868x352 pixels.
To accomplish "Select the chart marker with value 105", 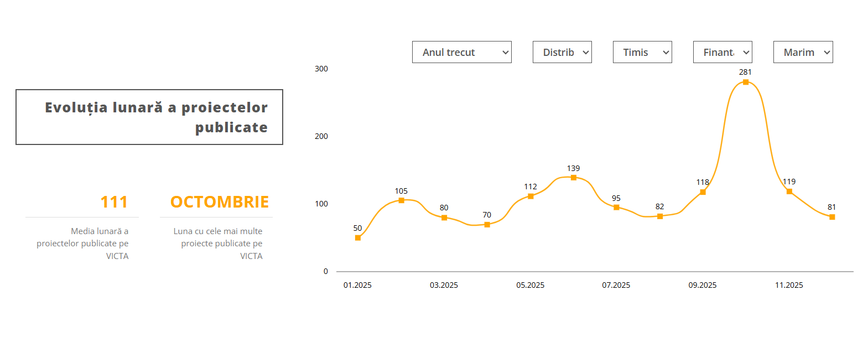I will click(402, 200).
